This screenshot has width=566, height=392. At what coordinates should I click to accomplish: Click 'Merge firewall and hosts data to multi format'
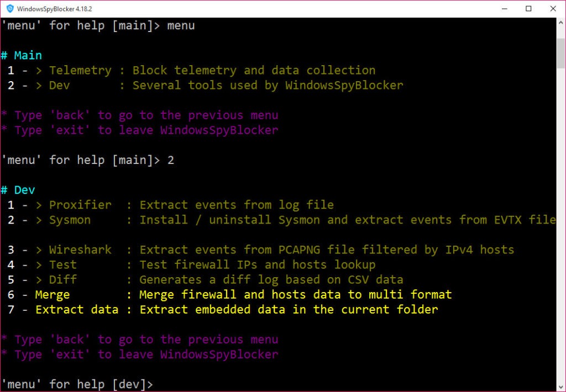click(295, 295)
